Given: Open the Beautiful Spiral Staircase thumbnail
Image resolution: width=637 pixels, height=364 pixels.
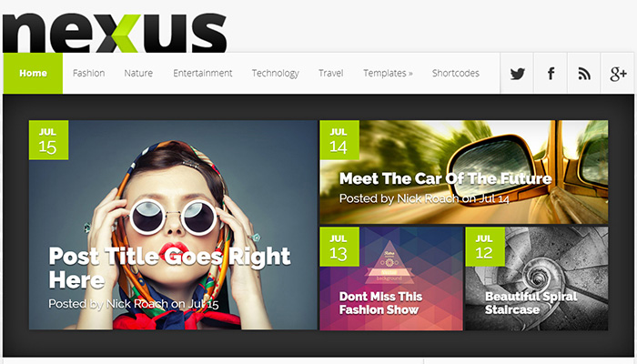Looking at the screenshot, I should tap(537, 278).
